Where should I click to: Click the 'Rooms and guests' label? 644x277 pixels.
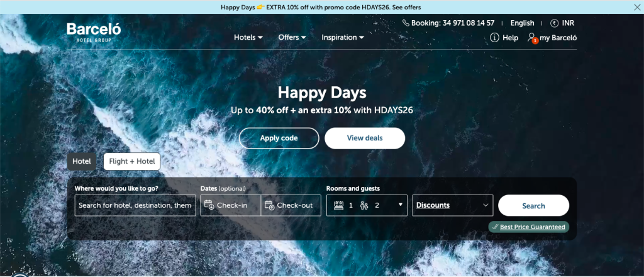pos(353,189)
